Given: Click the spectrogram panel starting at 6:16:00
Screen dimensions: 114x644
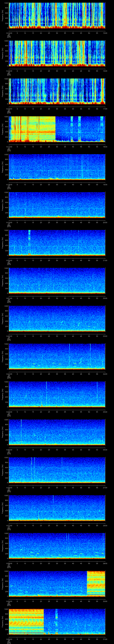Looking at the screenshot, I should click(57, 91).
